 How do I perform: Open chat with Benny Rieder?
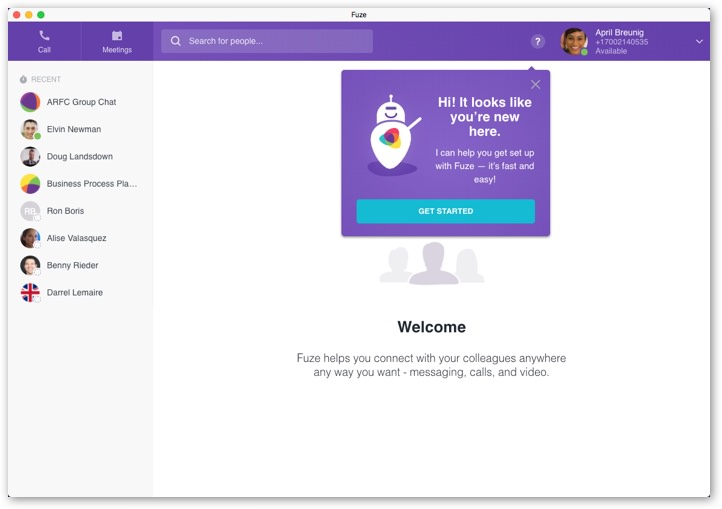(81, 265)
